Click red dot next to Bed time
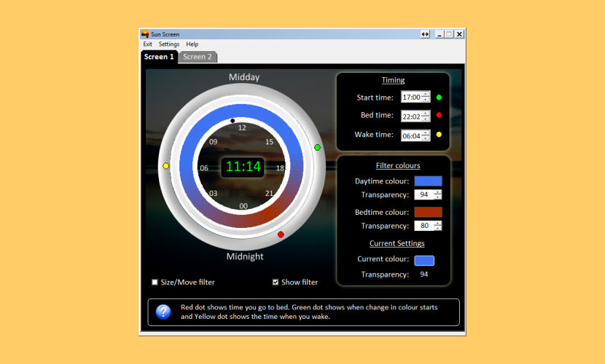Screen dimensions: 605x364 coord(439,115)
